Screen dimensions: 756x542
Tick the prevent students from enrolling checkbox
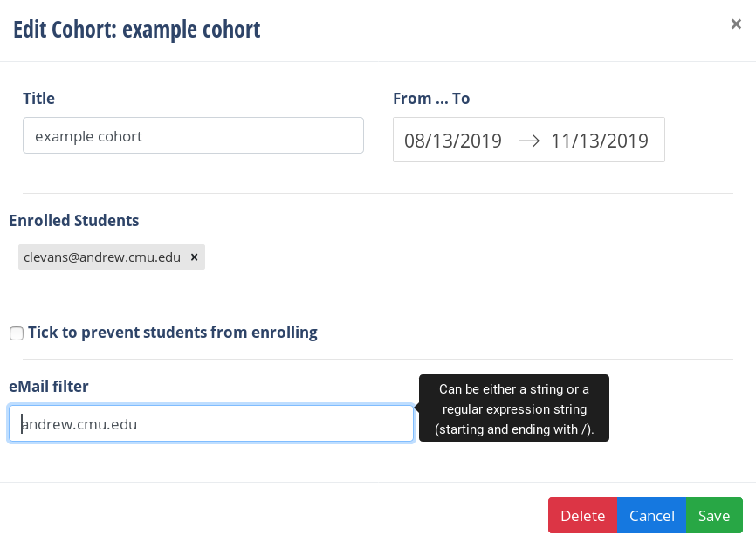[17, 333]
